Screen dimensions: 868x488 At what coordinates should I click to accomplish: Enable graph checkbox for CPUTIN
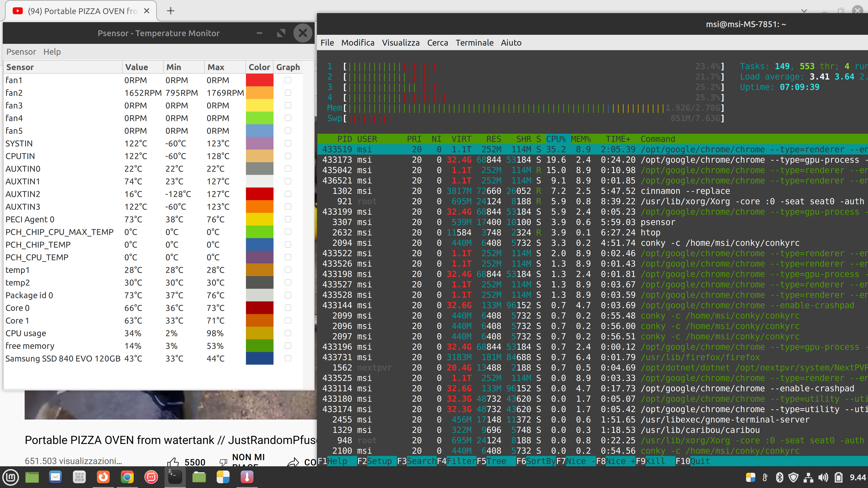[288, 156]
